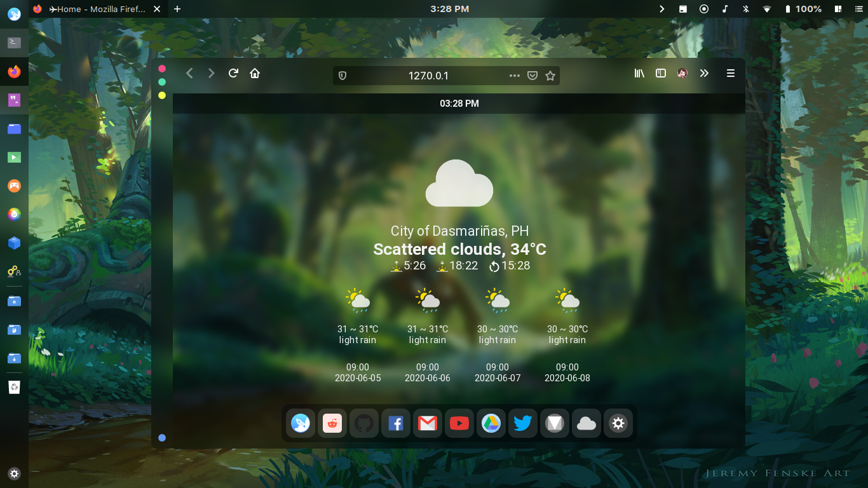The height and width of the screenshot is (488, 868).
Task: Toggle the Firefox sidebar view
Action: tap(661, 73)
